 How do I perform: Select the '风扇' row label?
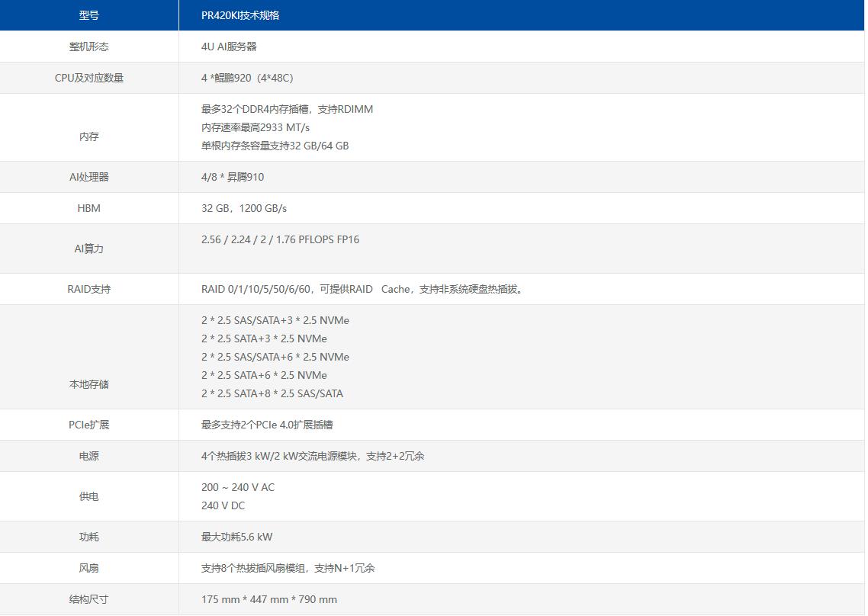tap(89, 569)
